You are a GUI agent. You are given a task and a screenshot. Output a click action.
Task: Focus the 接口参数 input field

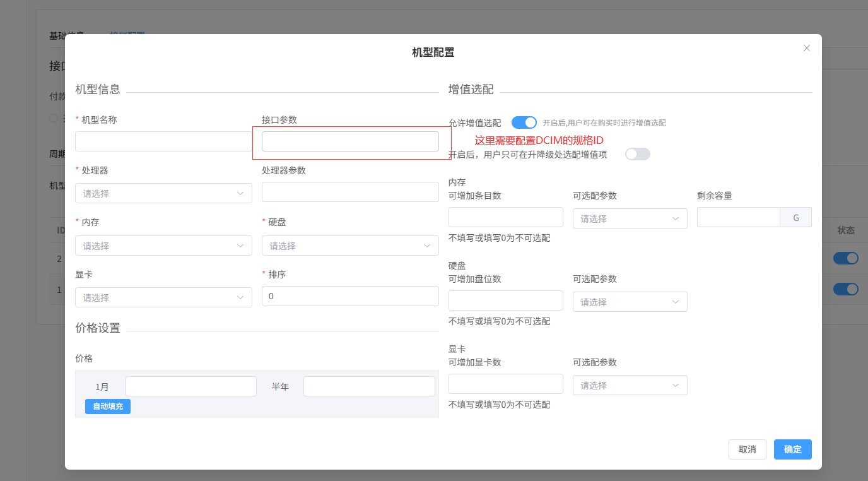coord(350,141)
